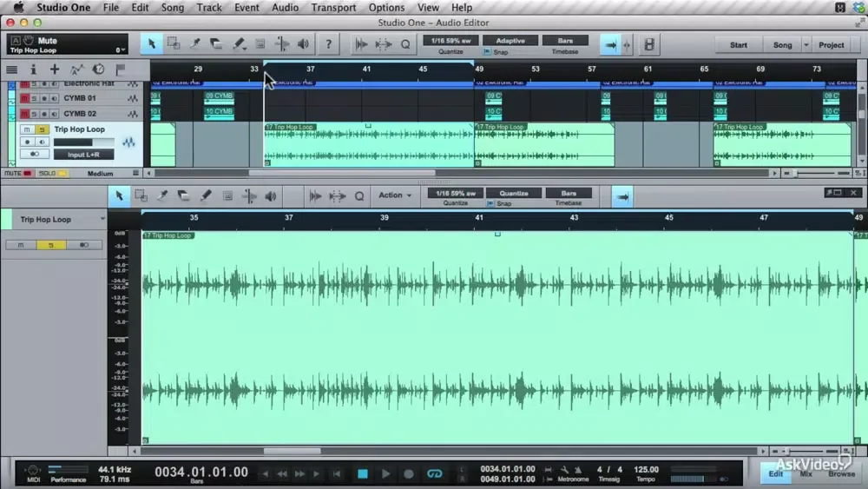Screen dimensions: 868x489
Task: Open Song dropdown arrow
Action: (x=806, y=45)
